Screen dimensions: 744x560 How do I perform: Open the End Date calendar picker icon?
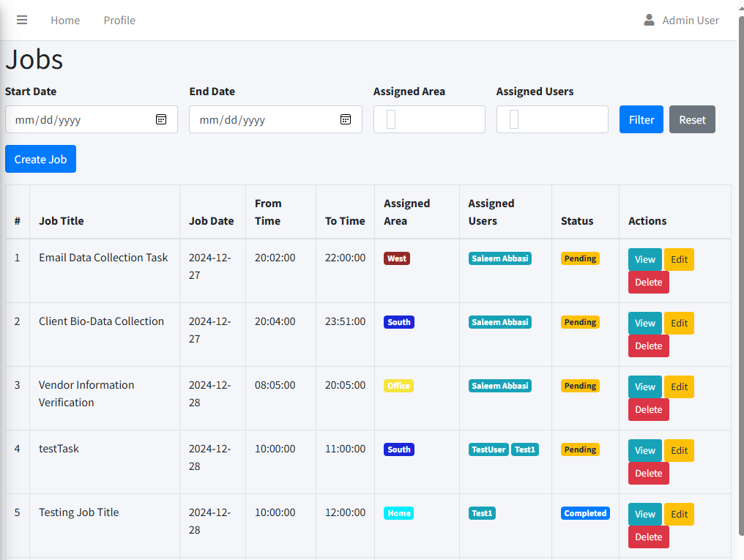(346, 119)
